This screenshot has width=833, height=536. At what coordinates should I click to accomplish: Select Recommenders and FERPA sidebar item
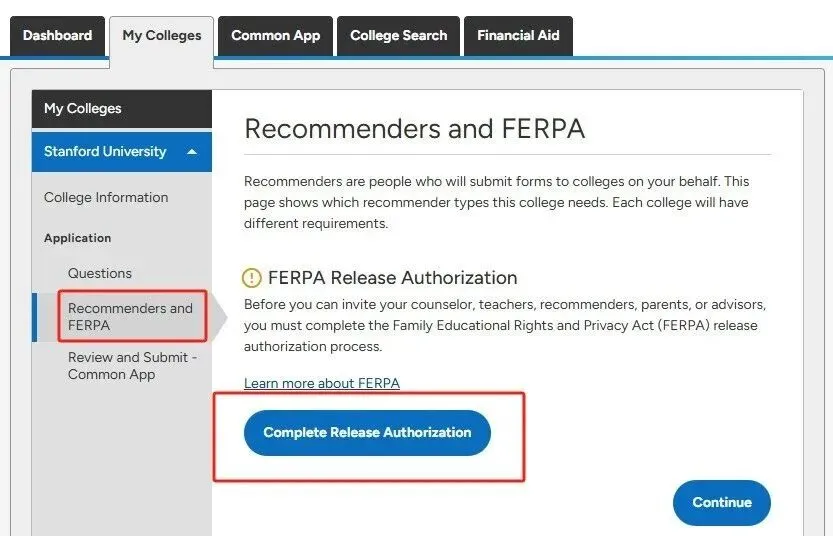(x=130, y=316)
